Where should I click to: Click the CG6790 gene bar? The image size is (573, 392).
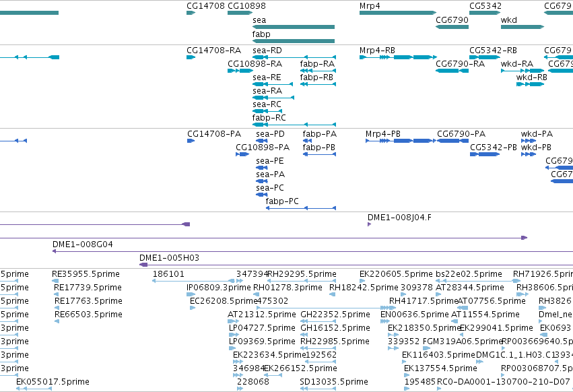[452, 27]
